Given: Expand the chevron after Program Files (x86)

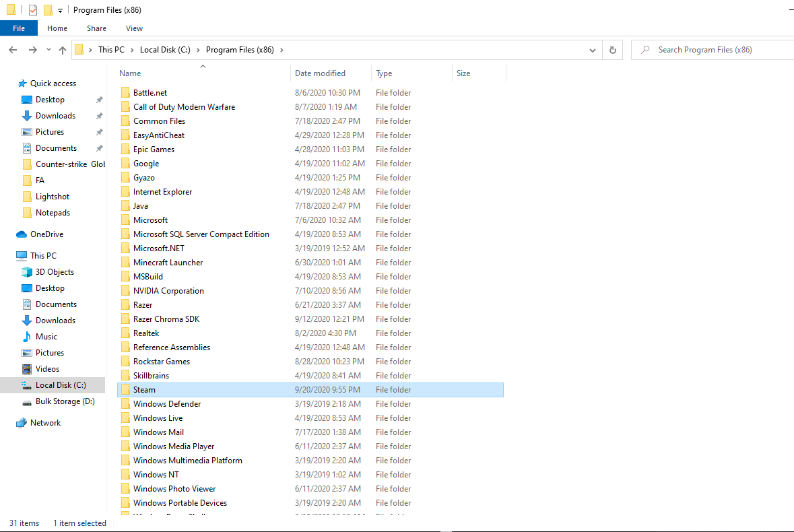Looking at the screenshot, I should coord(282,50).
